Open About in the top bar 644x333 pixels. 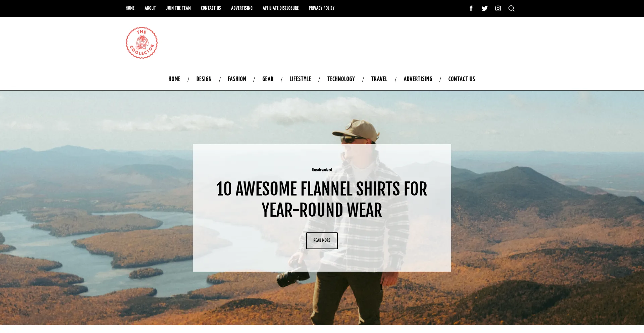point(150,8)
